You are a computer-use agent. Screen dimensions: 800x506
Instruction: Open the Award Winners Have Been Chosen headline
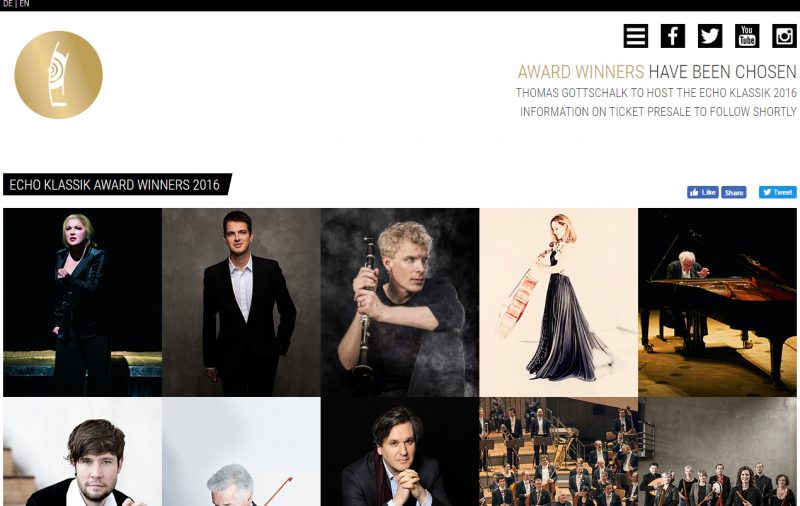[x=657, y=72]
